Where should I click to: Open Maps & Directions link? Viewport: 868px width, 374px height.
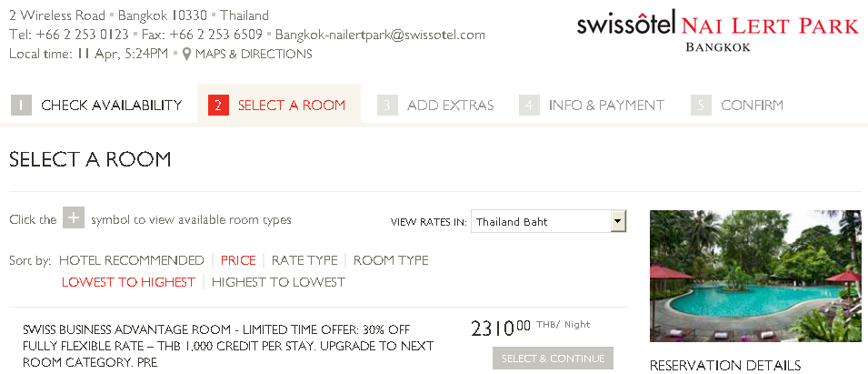(254, 54)
